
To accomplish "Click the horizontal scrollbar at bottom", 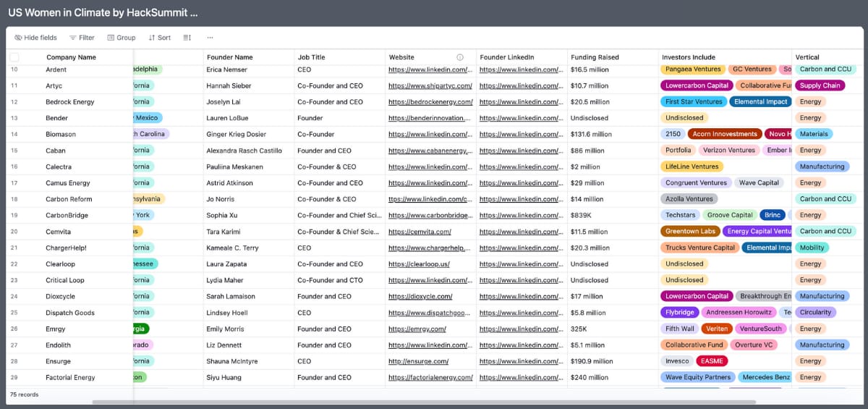I will [x=424, y=402].
